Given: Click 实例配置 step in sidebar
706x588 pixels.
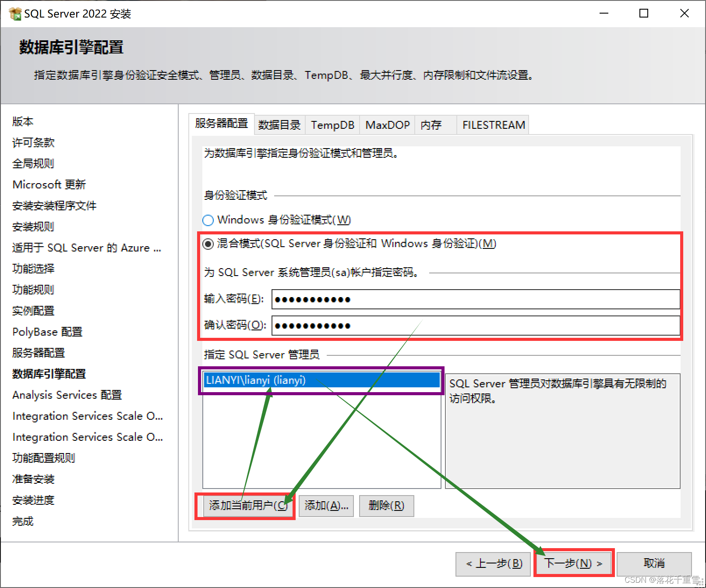Looking at the screenshot, I should (33, 311).
